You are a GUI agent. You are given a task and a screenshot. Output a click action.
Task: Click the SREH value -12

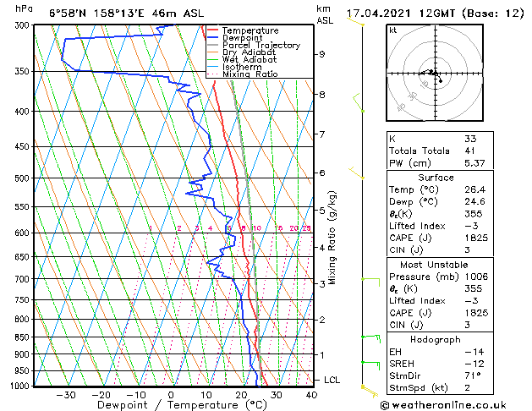click(474, 364)
